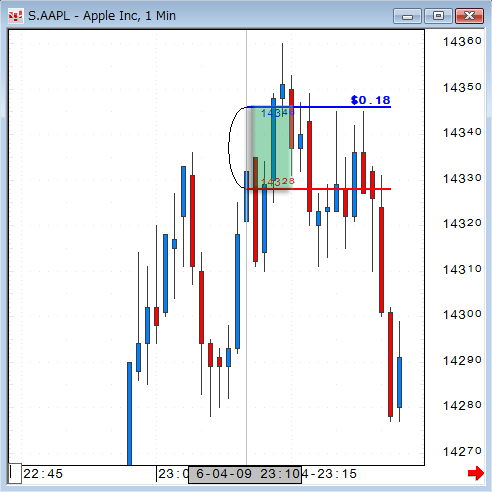Click the 14310 price axis label

[x=462, y=269]
